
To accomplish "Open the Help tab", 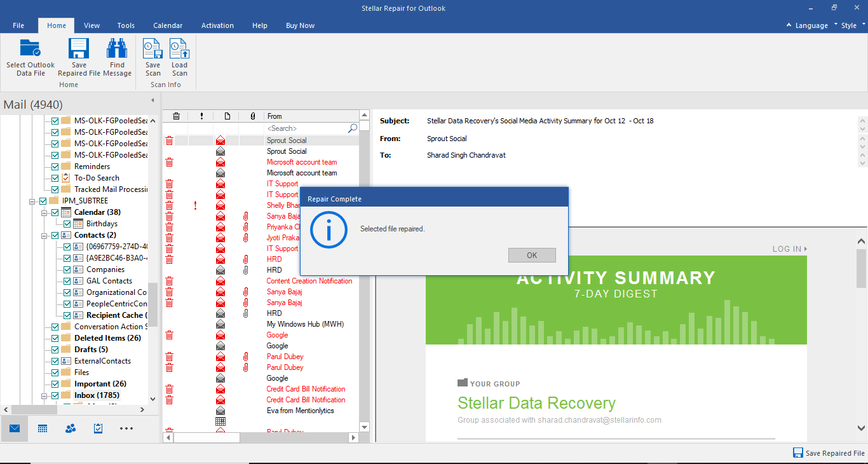I will [x=259, y=25].
